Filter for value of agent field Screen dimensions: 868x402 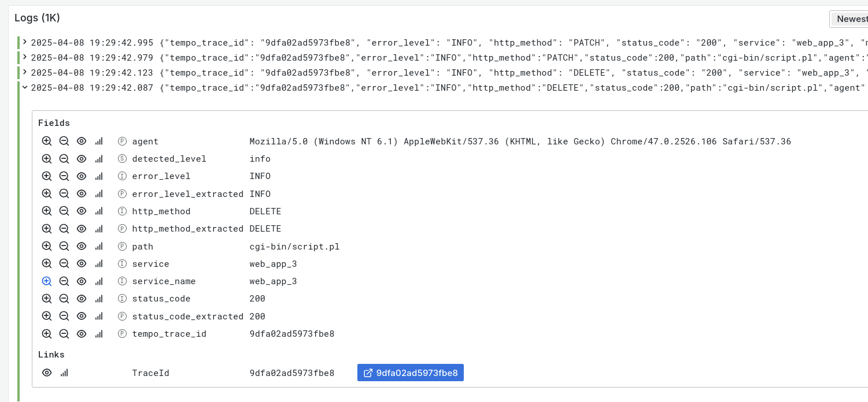coord(47,141)
